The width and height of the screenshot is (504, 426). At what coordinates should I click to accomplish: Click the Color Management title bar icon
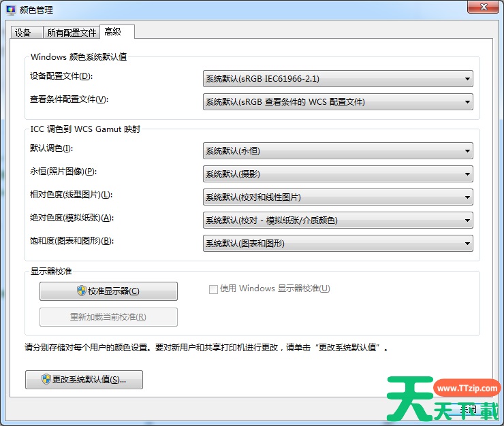point(11,10)
